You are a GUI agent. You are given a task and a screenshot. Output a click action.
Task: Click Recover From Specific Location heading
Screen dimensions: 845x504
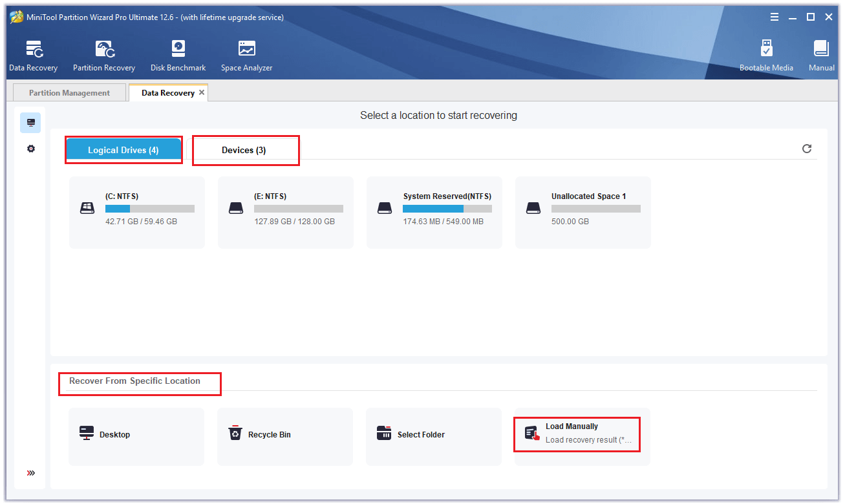point(134,381)
